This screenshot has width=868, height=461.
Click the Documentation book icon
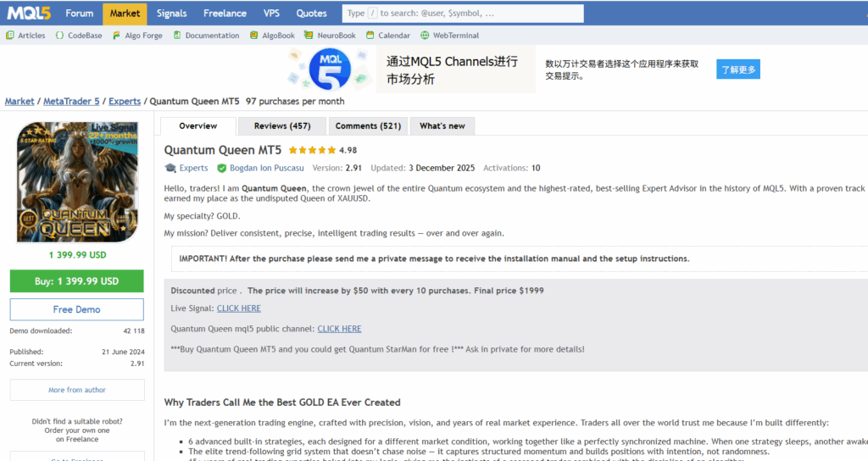[177, 36]
